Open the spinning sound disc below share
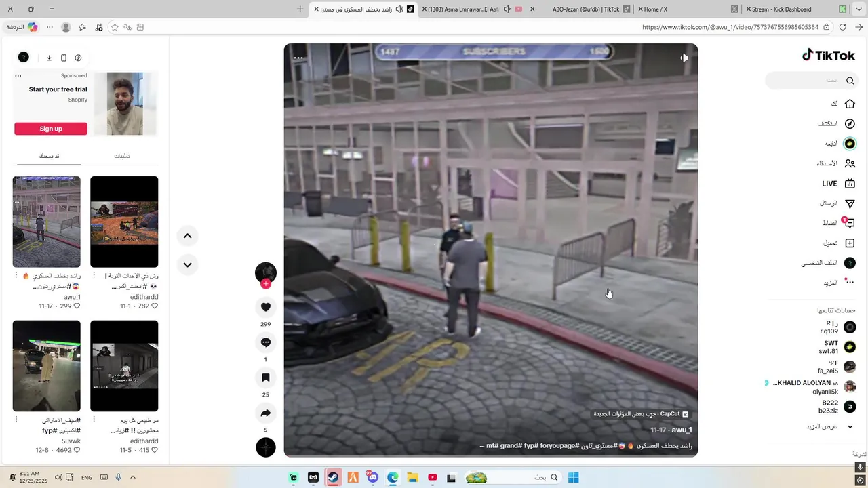868x488 pixels. [x=266, y=447]
